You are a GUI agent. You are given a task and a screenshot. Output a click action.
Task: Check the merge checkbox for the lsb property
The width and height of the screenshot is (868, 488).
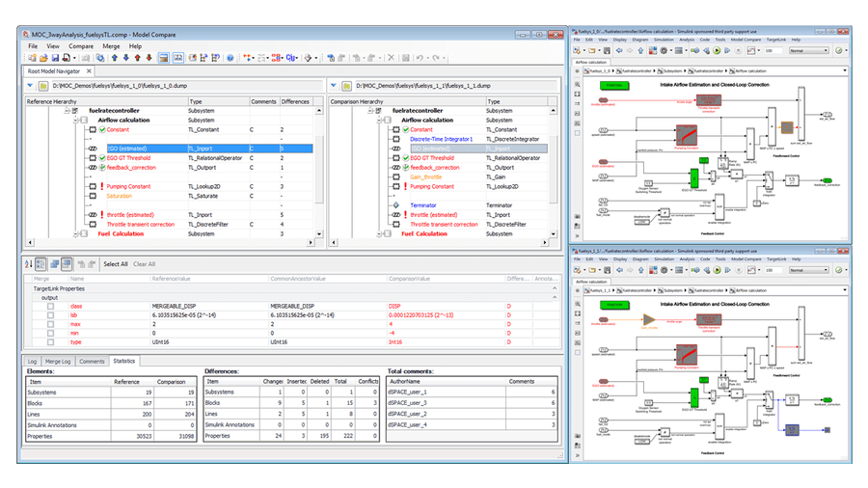(x=50, y=315)
